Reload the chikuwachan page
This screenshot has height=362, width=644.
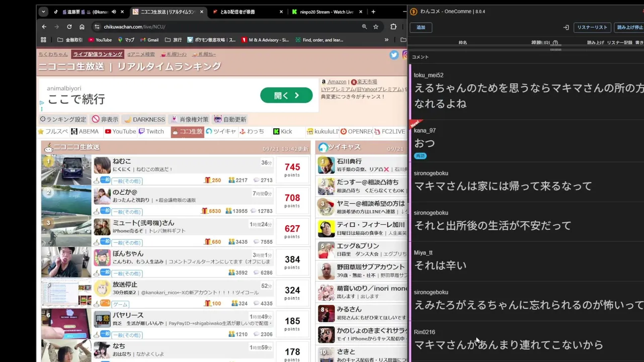click(69, 27)
